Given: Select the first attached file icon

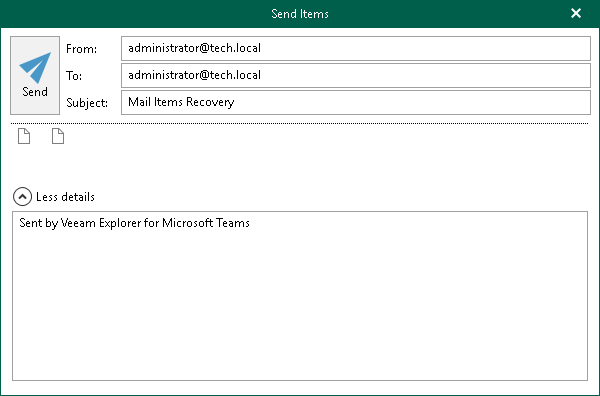Looking at the screenshot, I should 24,136.
